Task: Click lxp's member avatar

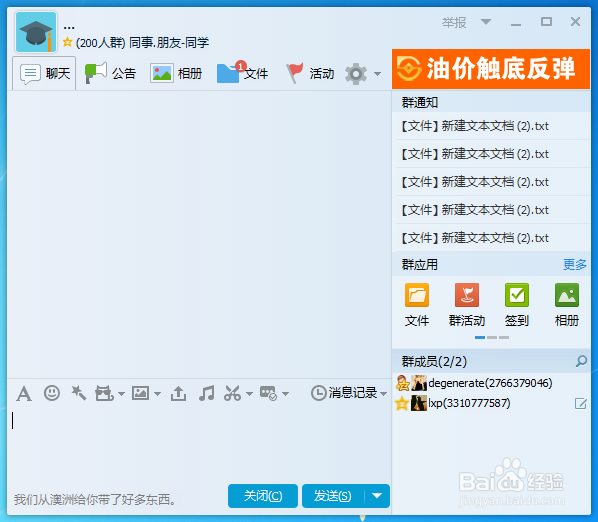Action: click(419, 403)
